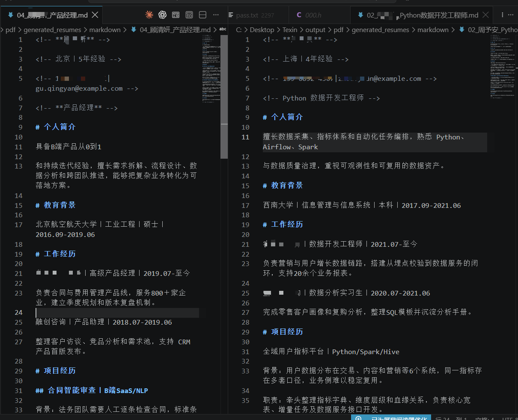
Task: Click '<!-- Python 数据开发工程师 -->' comment line
Action: (322, 98)
